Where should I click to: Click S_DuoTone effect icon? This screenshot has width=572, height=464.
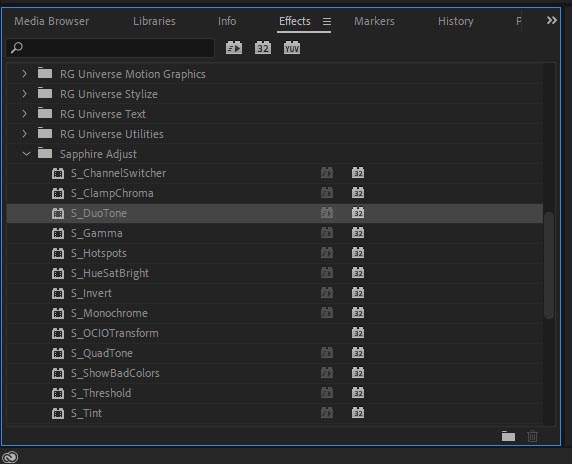[x=58, y=213]
